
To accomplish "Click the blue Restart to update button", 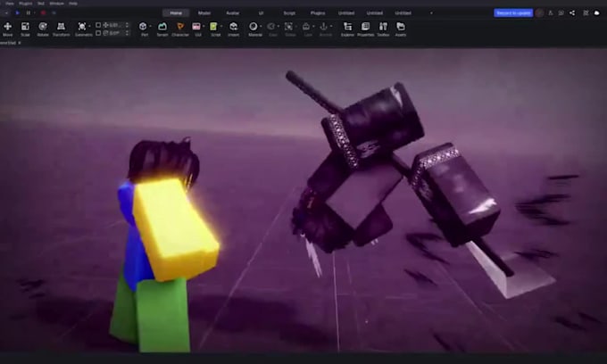I will pyautogui.click(x=513, y=13).
